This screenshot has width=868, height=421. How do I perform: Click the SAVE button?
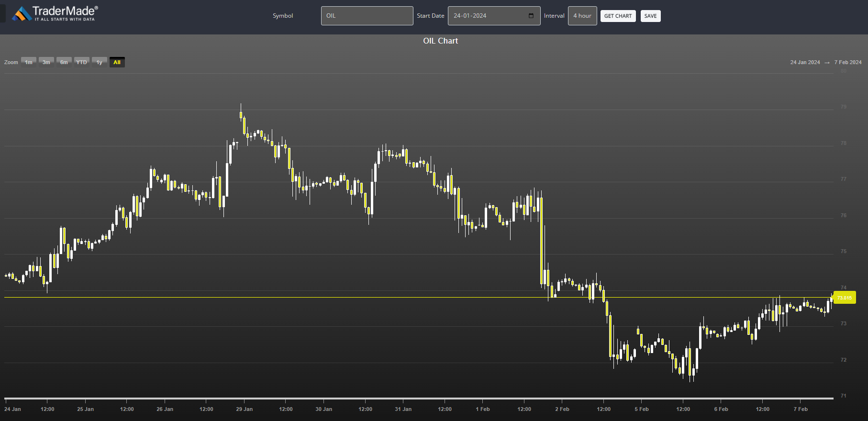[x=650, y=16]
